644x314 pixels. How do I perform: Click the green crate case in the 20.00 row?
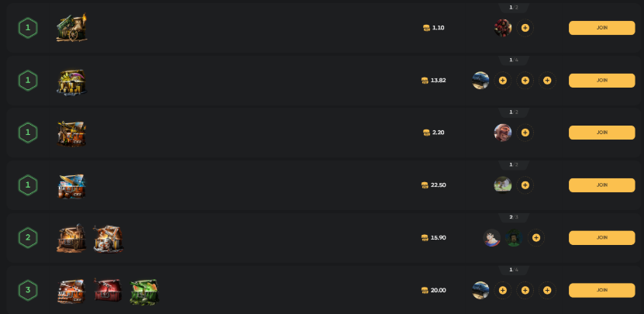144,292
